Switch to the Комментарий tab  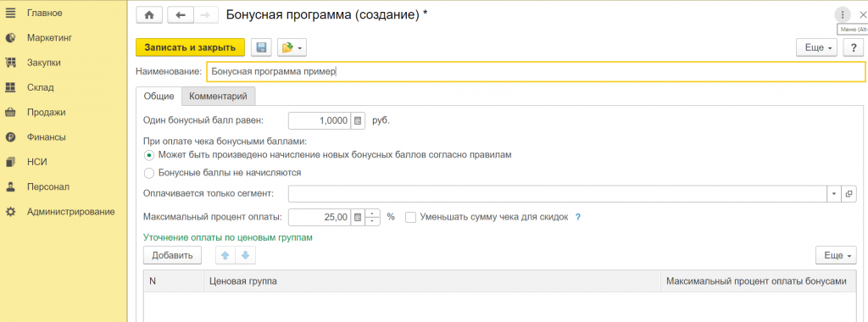(218, 96)
